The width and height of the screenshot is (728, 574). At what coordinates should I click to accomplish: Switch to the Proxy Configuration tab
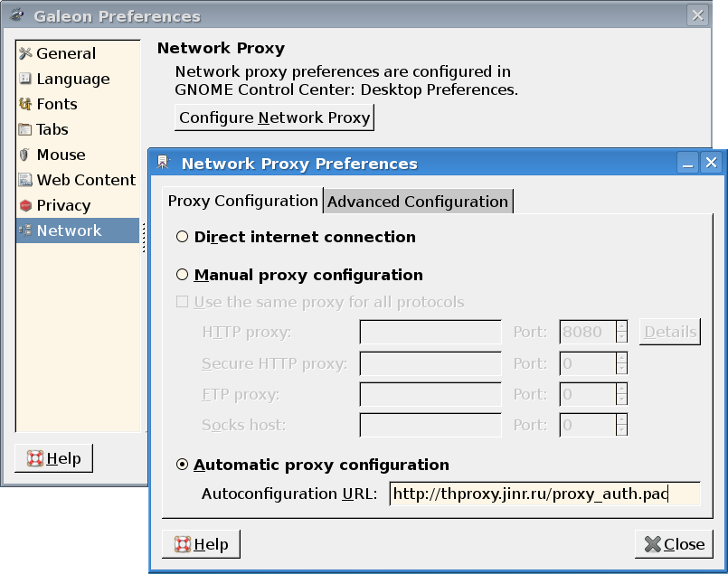coord(243,201)
